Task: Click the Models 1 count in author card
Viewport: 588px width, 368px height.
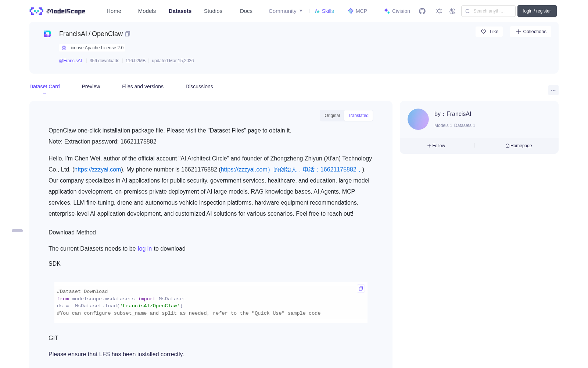Action: click(x=443, y=125)
